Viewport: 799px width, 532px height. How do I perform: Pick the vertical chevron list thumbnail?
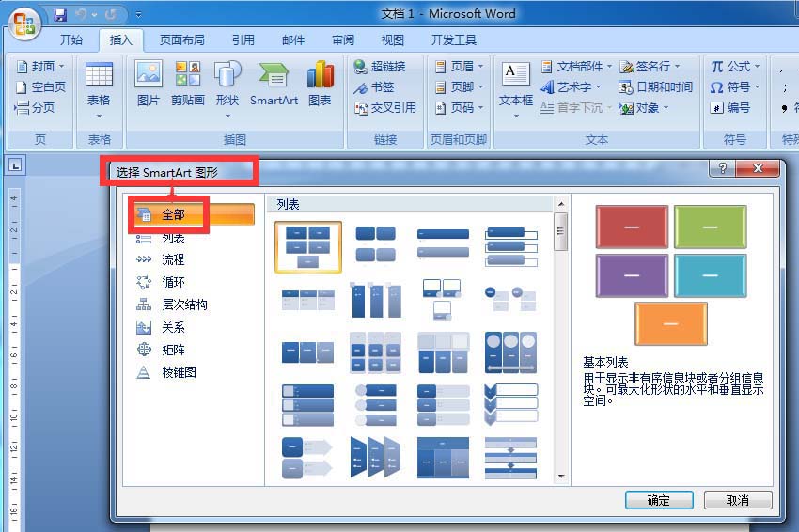tap(510, 404)
